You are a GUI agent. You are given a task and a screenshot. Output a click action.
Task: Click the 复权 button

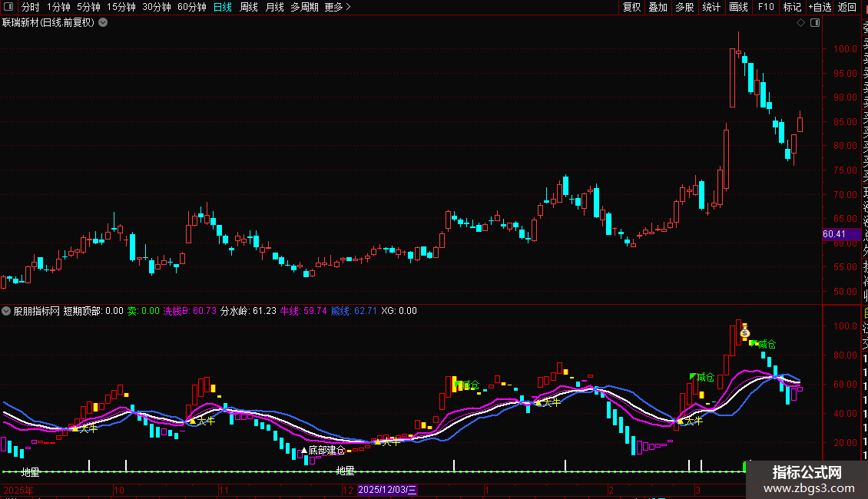[631, 7]
